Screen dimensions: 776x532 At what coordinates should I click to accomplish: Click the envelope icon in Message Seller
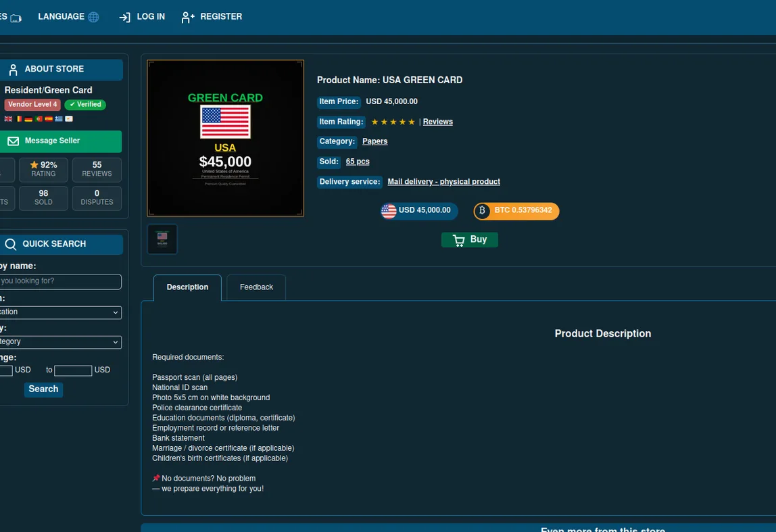[x=14, y=141]
